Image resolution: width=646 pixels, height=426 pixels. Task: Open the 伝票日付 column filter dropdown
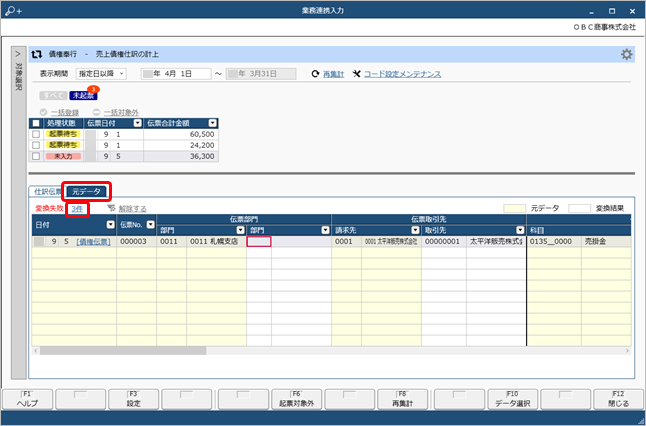pyautogui.click(x=138, y=123)
